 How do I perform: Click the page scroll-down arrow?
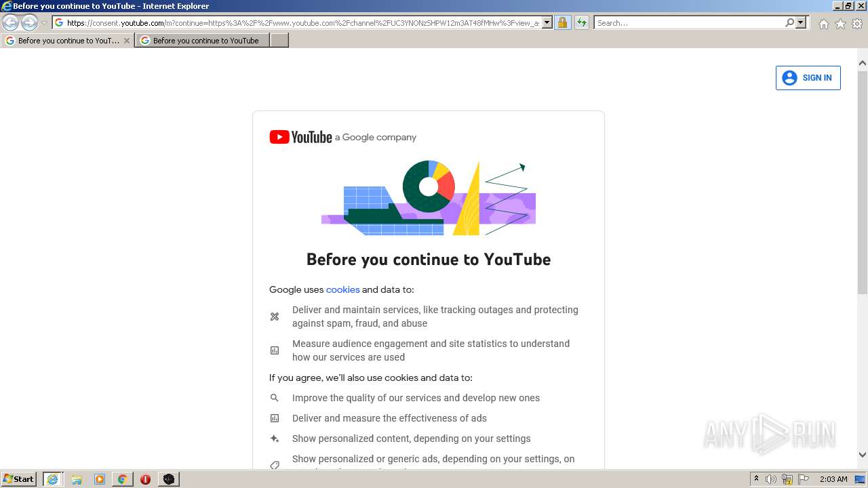point(863,455)
